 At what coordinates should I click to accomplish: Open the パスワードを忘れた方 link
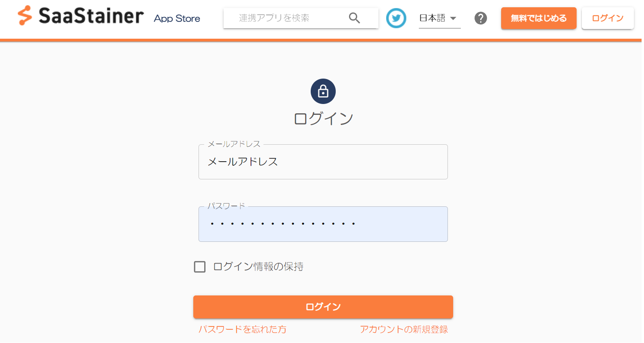243,330
